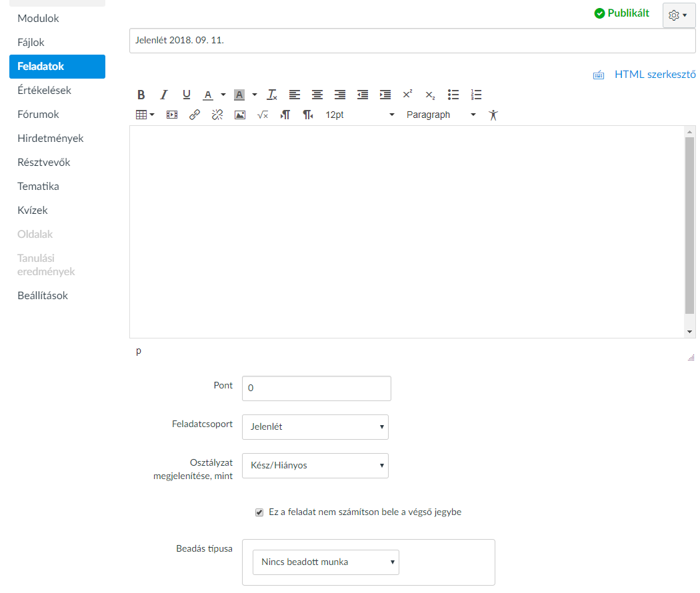Click the editor resize handle

pos(691,357)
